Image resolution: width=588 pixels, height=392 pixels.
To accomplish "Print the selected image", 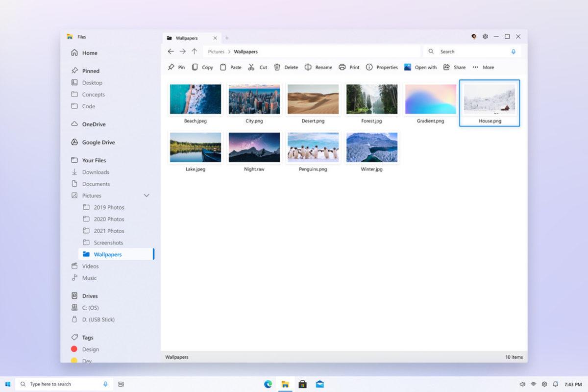I will pos(349,67).
